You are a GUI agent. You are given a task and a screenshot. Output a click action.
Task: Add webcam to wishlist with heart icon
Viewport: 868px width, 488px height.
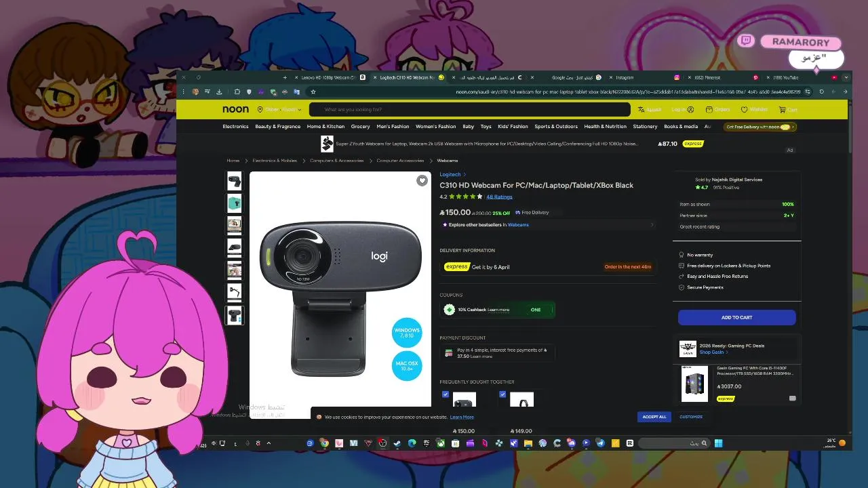point(422,180)
